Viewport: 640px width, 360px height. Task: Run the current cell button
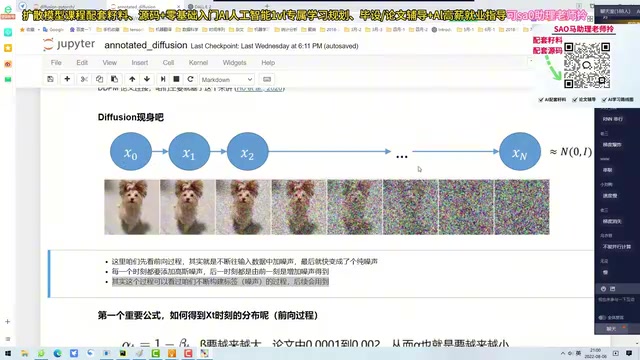163,79
